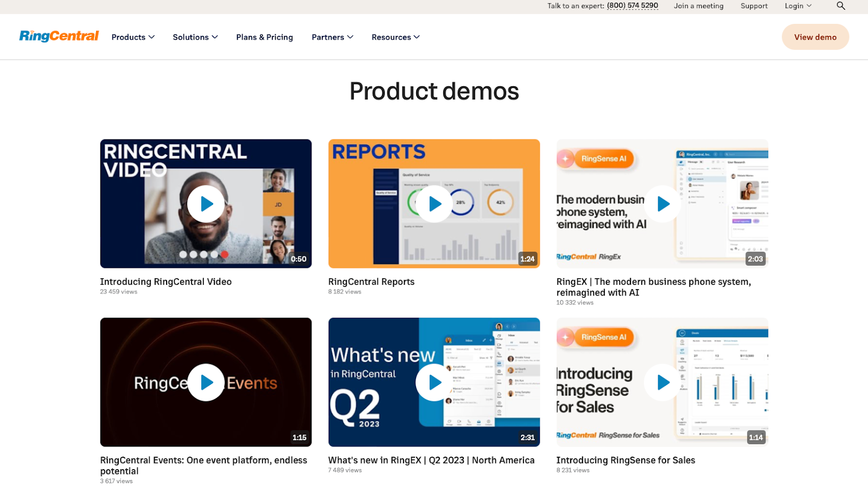The image size is (868, 493).
Task: Click the Product demos heading
Action: click(434, 91)
